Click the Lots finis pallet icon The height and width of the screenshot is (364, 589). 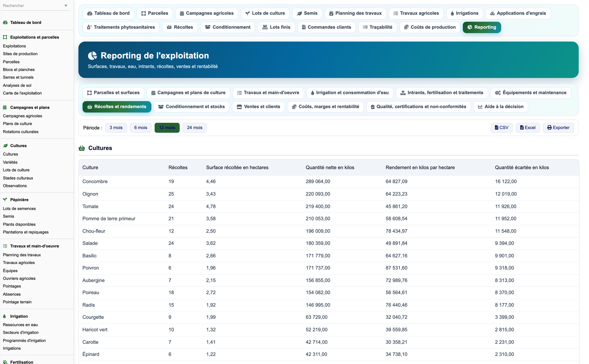(265, 27)
